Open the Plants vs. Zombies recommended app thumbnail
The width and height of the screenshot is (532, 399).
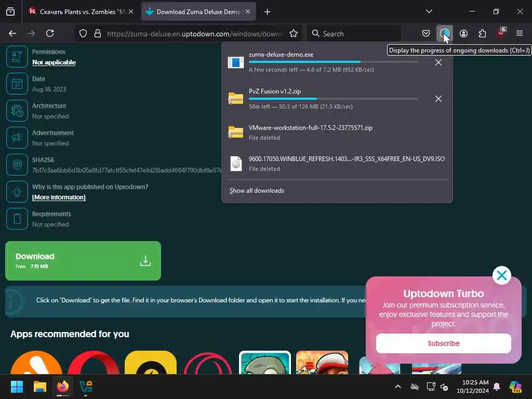point(265,362)
